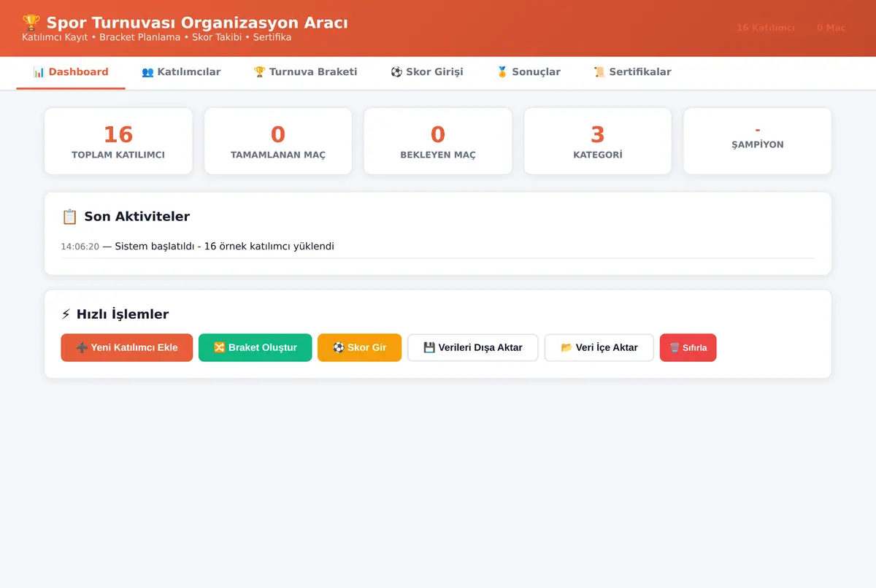Click the floppy disk icon on Verileri Dışa Aktar
876x588 pixels.
tap(429, 348)
